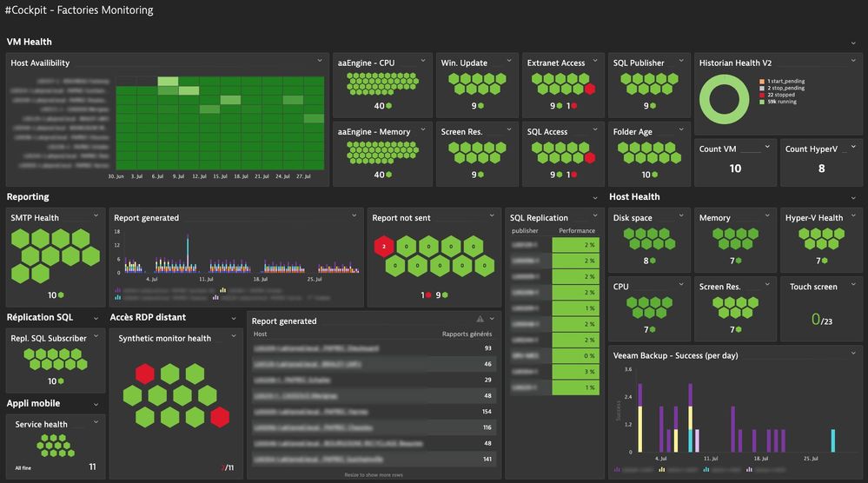868x483 pixels.
Task: Click the red hexagon in Extranet Access tile
Action: pos(590,89)
